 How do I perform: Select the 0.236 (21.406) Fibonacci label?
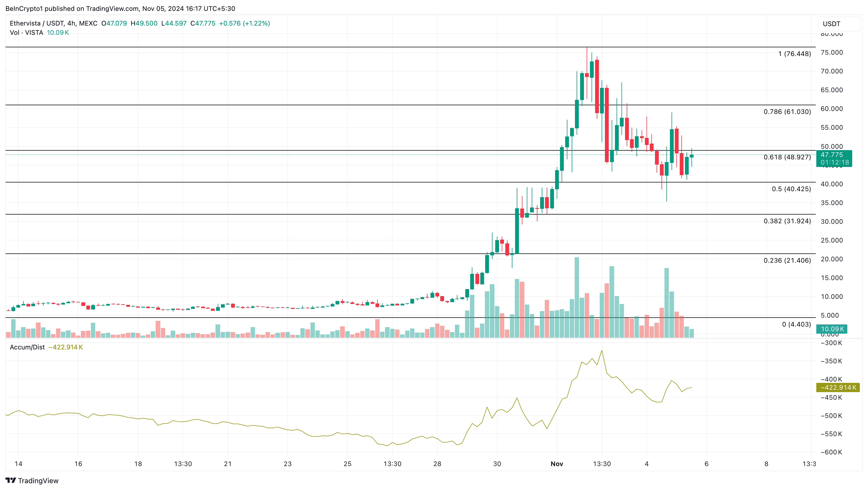[787, 260]
